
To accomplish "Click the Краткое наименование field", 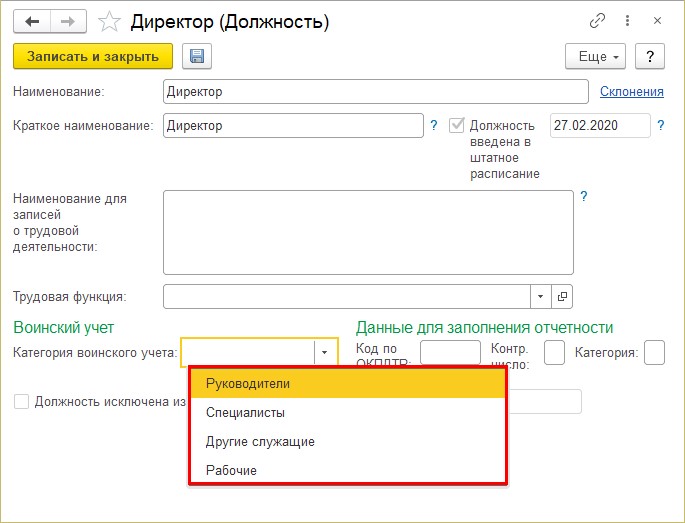I will [293, 125].
